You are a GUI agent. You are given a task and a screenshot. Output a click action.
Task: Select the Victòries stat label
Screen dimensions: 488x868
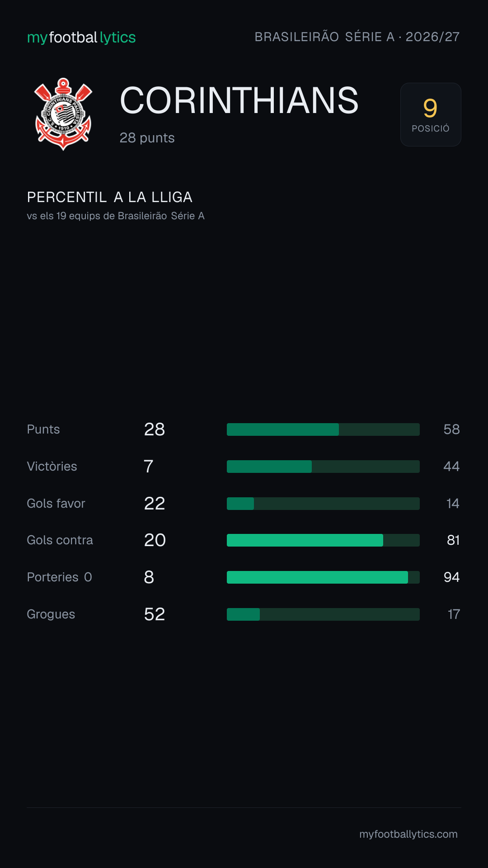(52, 467)
